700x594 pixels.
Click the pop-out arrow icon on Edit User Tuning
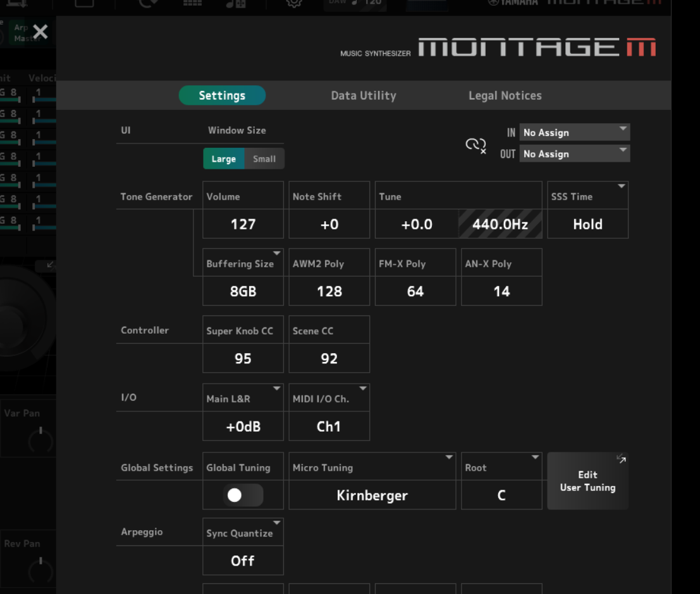tap(621, 459)
